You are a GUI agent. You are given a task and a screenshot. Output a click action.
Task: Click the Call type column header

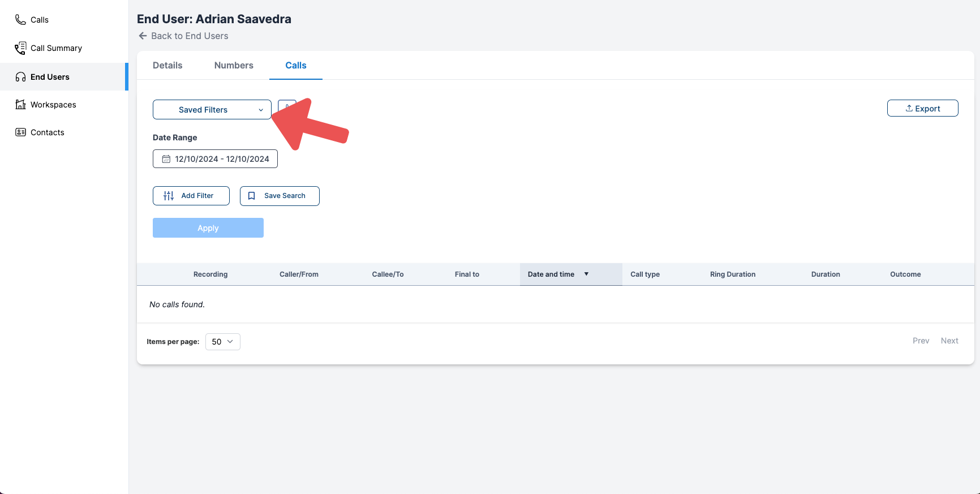pos(645,274)
